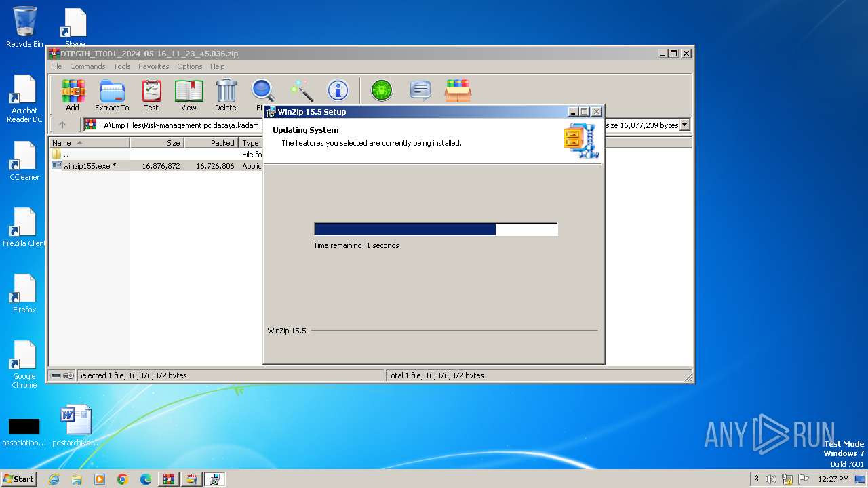Viewport: 868px width, 488px height.
Task: Open Recycle Bin desktop icon
Action: (24, 27)
